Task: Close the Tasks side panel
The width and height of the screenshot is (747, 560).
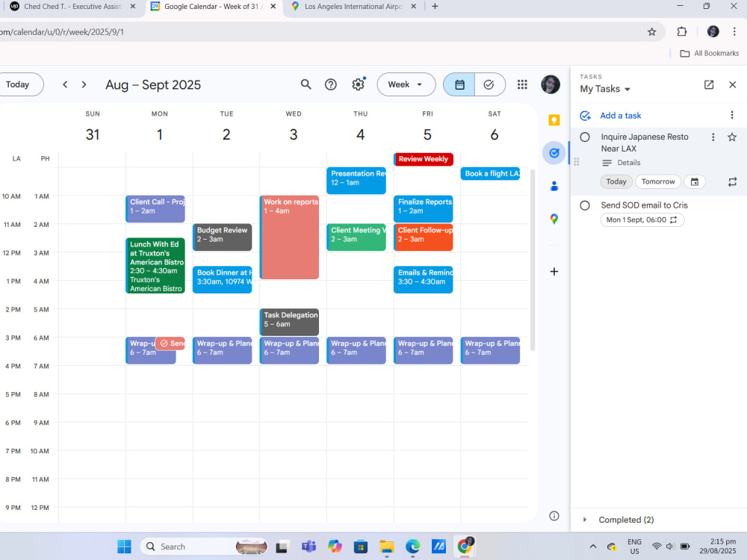Action: (x=733, y=85)
